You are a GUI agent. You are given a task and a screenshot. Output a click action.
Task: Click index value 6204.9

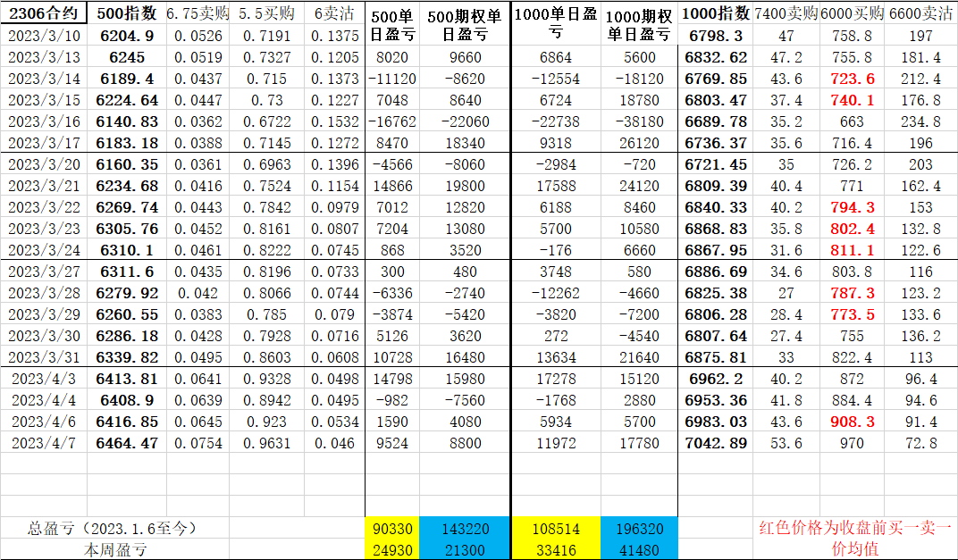click(x=127, y=36)
